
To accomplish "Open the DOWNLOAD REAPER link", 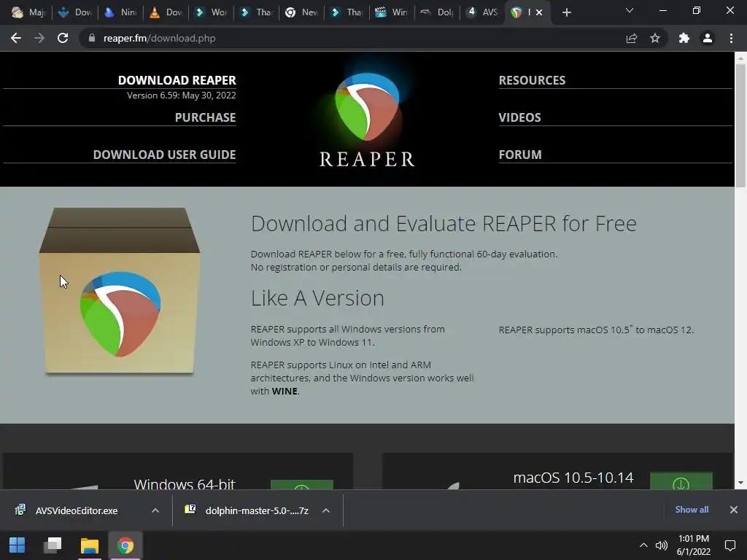I will [177, 80].
